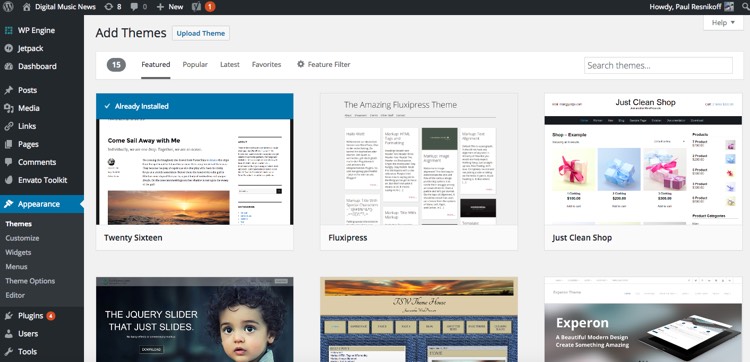Screen dimensions: 750x362
Task: Switch to the Latest themes tab
Action: tap(230, 65)
